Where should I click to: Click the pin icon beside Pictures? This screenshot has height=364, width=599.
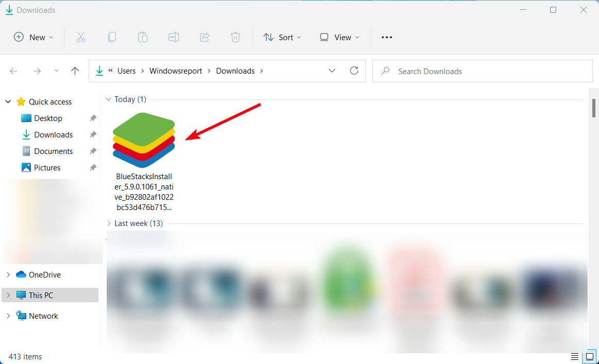[93, 167]
